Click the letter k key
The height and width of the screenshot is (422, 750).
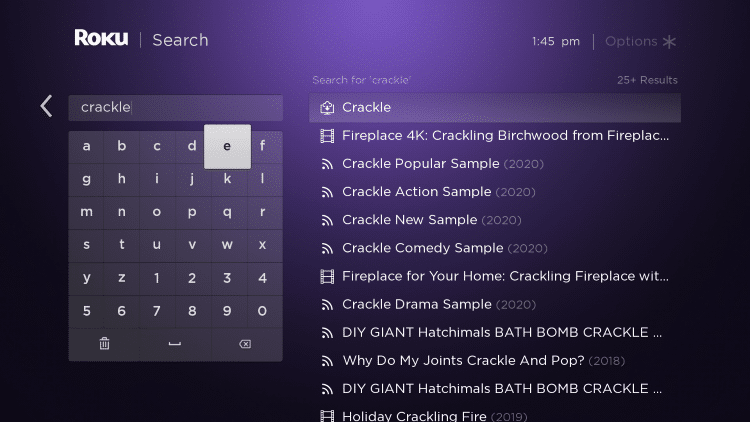(227, 179)
